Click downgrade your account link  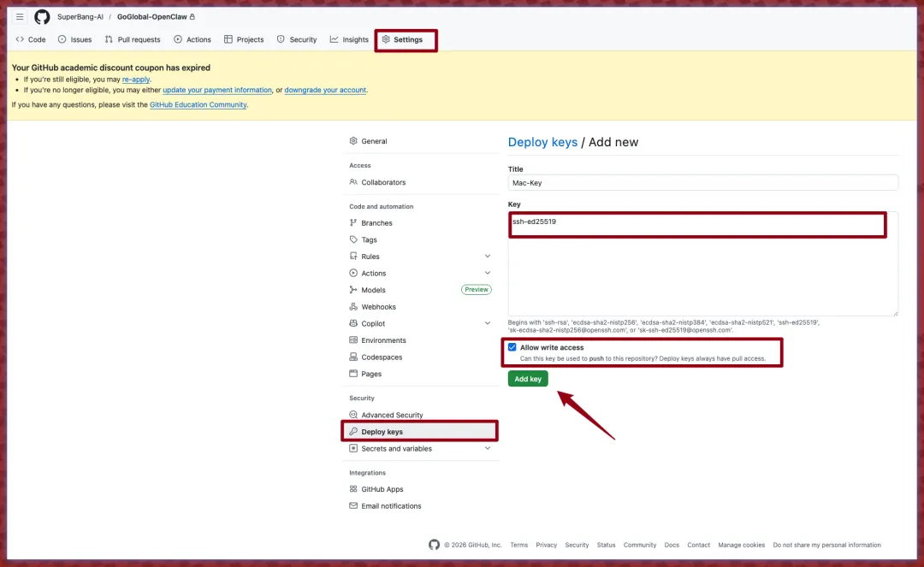(x=325, y=90)
